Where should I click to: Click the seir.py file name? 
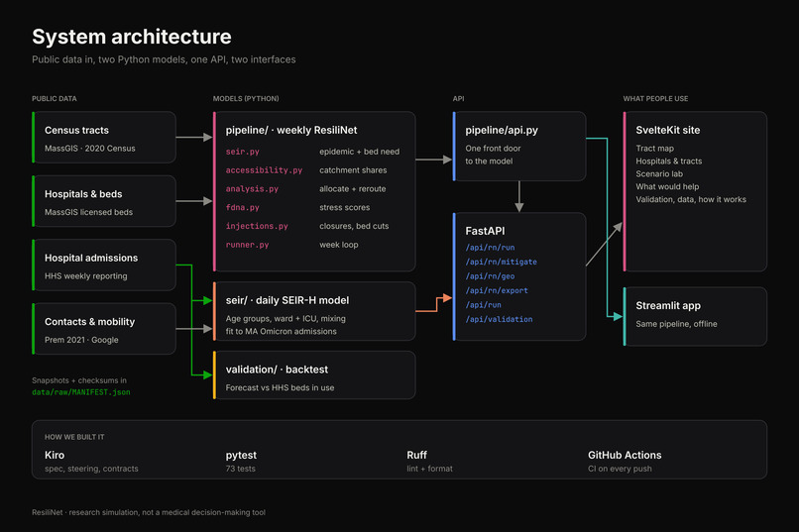click(x=243, y=152)
